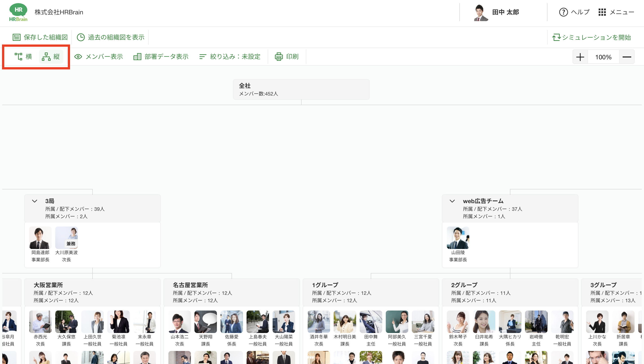
Task: Open 大川原美波's member photo
Action: pos(66,238)
